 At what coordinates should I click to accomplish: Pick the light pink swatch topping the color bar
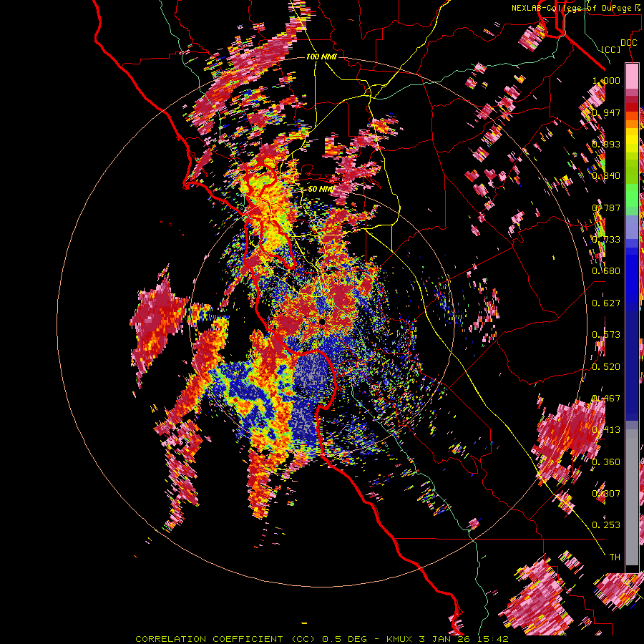click(632, 76)
